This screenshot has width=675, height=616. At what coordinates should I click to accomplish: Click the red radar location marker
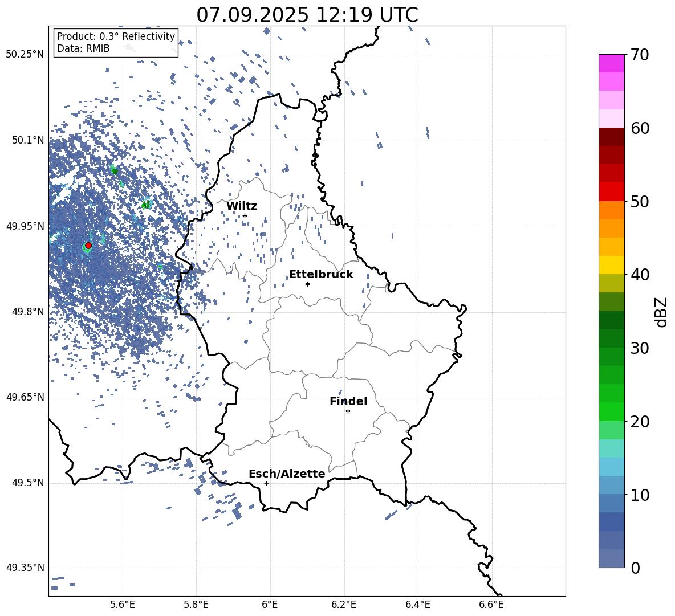88,246
